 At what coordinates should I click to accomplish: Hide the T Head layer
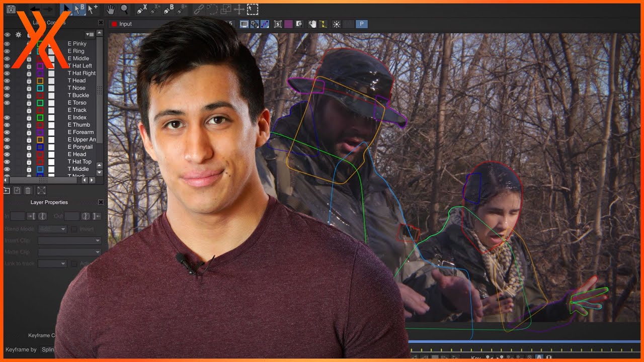coord(7,80)
